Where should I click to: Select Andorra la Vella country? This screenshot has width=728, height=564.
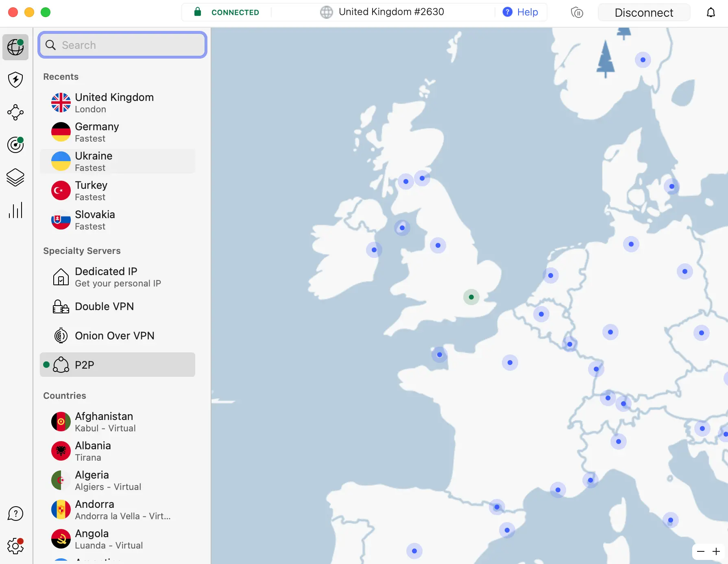[x=118, y=509]
